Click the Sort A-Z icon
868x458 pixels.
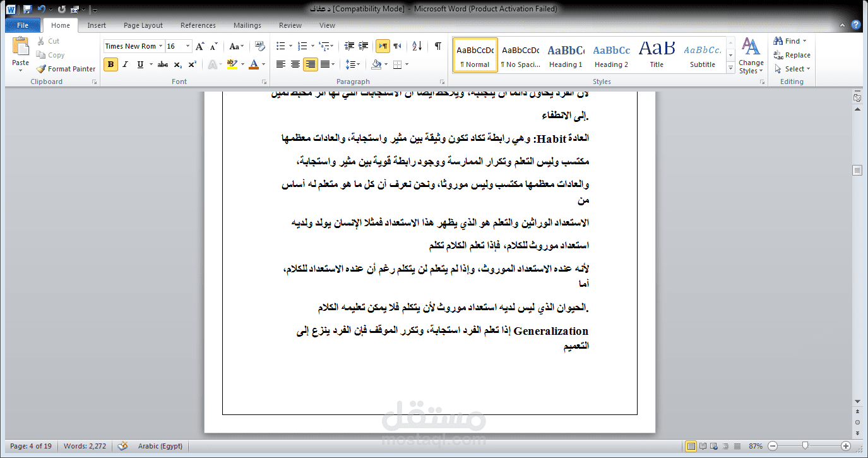click(x=417, y=46)
